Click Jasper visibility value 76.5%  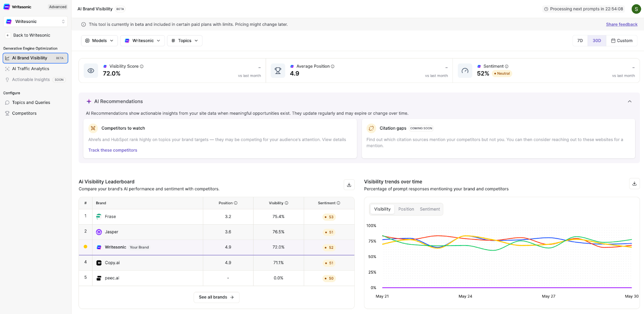click(x=279, y=232)
